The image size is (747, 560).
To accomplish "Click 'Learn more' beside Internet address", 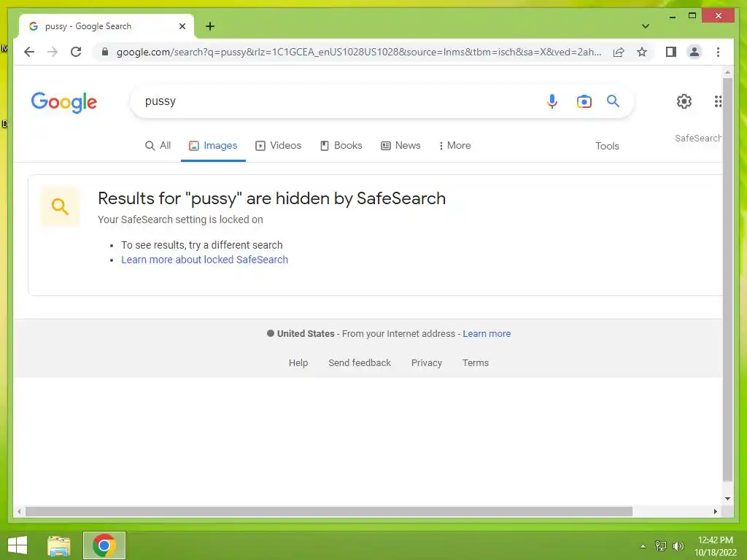I will (487, 334).
